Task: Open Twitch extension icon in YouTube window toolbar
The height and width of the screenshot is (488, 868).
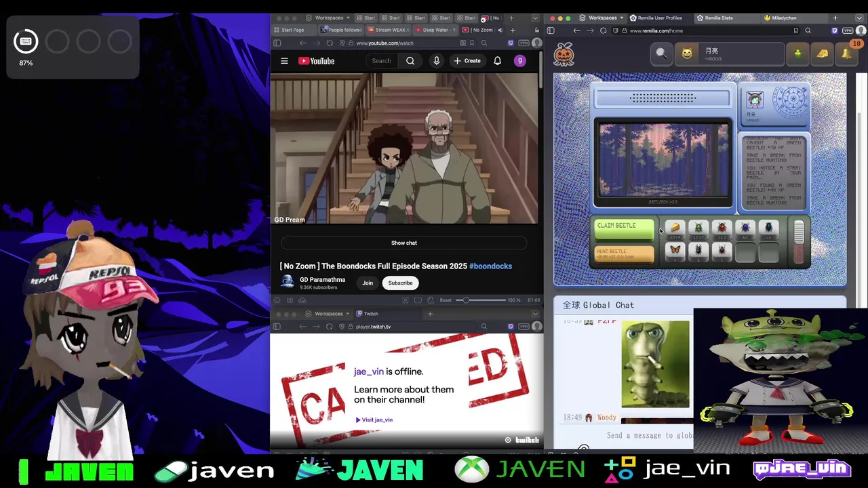Action: [511, 43]
